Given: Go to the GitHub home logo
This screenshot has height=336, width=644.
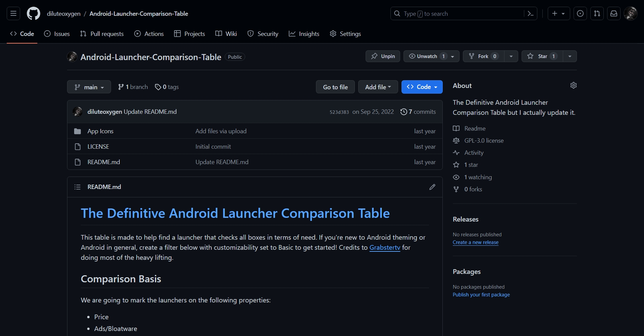Looking at the screenshot, I should tap(34, 14).
